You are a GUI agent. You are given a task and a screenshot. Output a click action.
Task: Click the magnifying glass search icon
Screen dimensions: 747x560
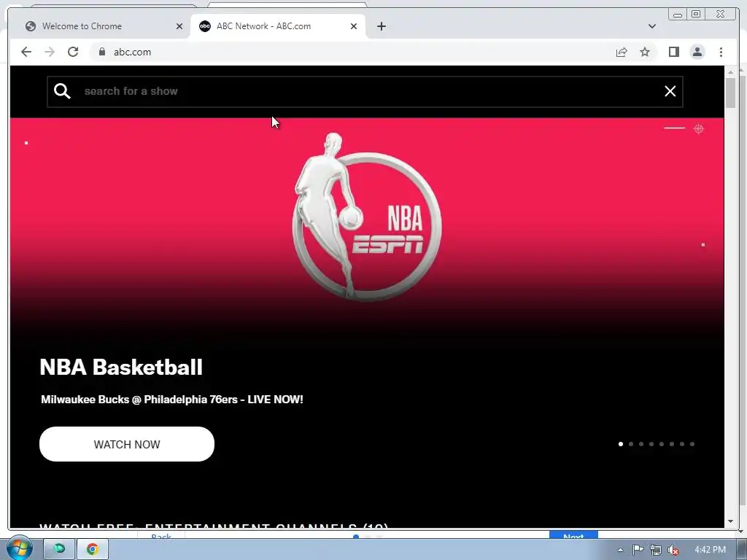click(x=62, y=91)
